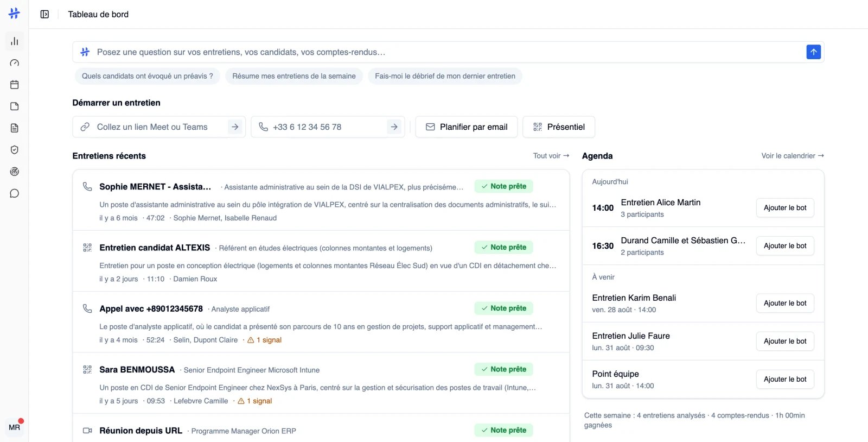Click the blue app logo in the sidebar
Image resolution: width=868 pixels, height=442 pixels.
click(x=14, y=14)
